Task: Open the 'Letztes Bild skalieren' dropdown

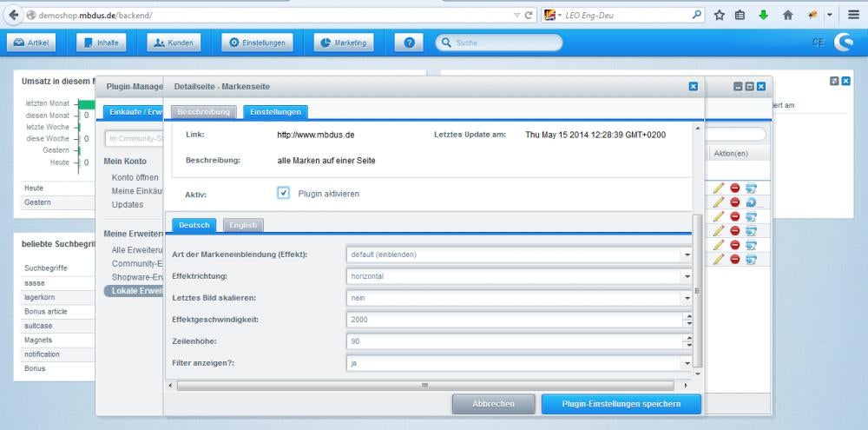Action: 687,298
